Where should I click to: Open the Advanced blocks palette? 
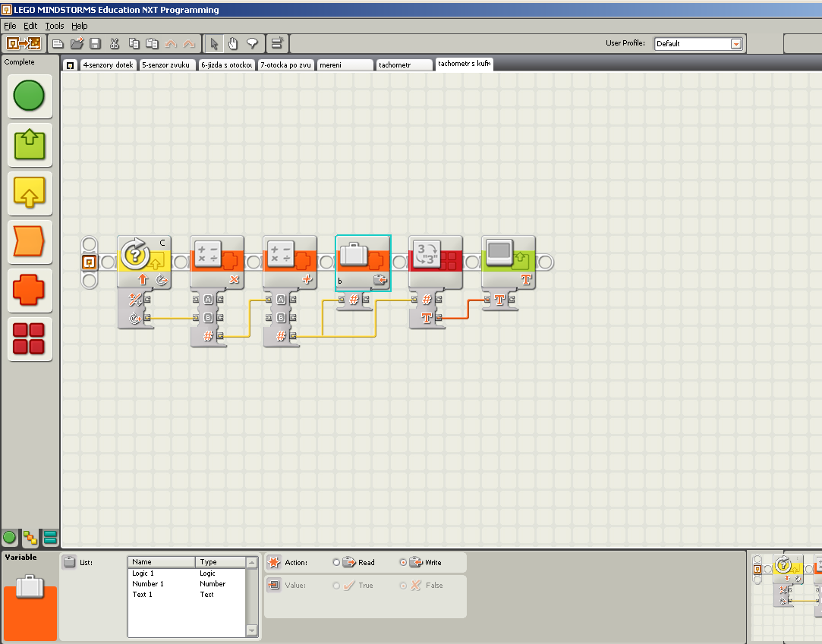coord(30,338)
